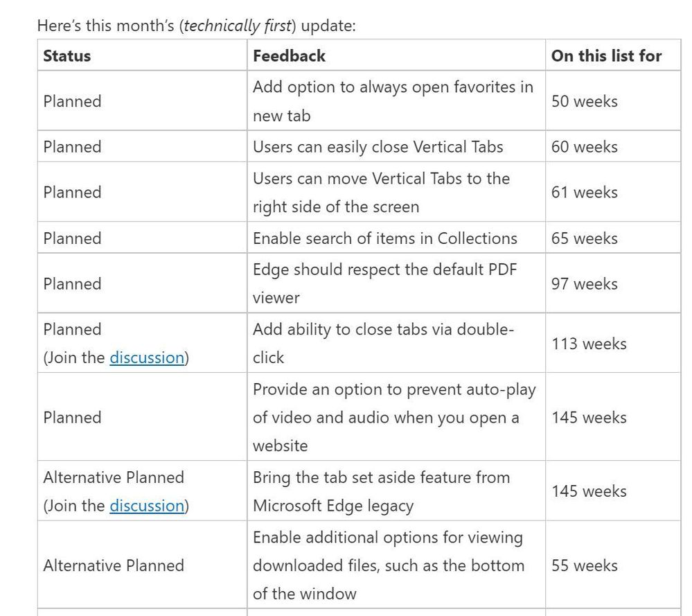This screenshot has height=616, width=692.
Task: Click the Status column header
Action: pyautogui.click(x=67, y=55)
